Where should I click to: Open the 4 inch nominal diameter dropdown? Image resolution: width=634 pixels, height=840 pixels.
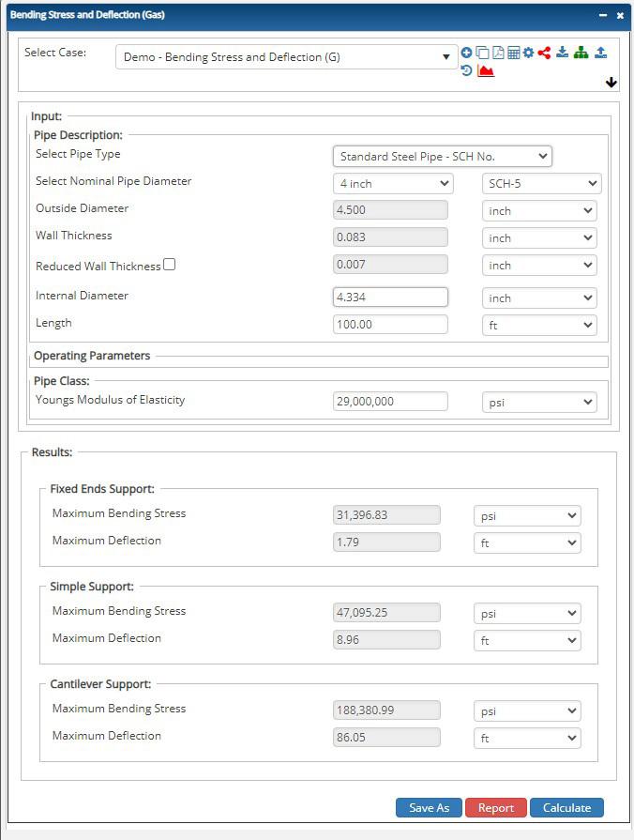[393, 183]
